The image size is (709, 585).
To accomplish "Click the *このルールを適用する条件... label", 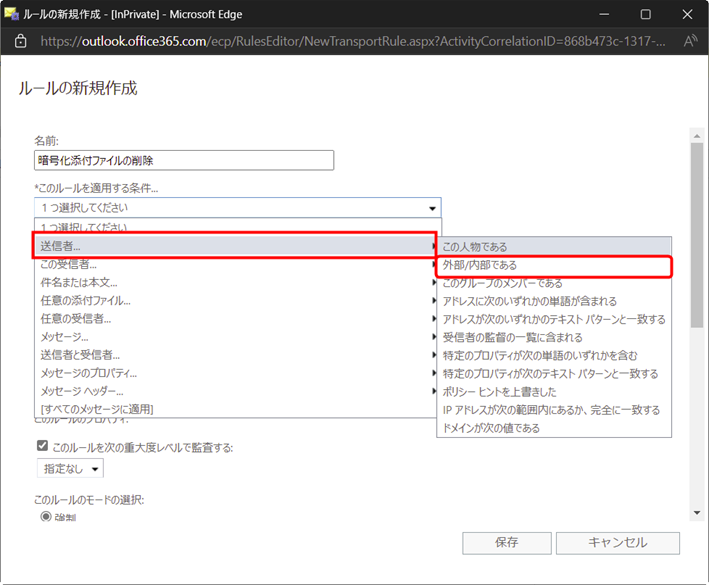I will pyautogui.click(x=96, y=189).
